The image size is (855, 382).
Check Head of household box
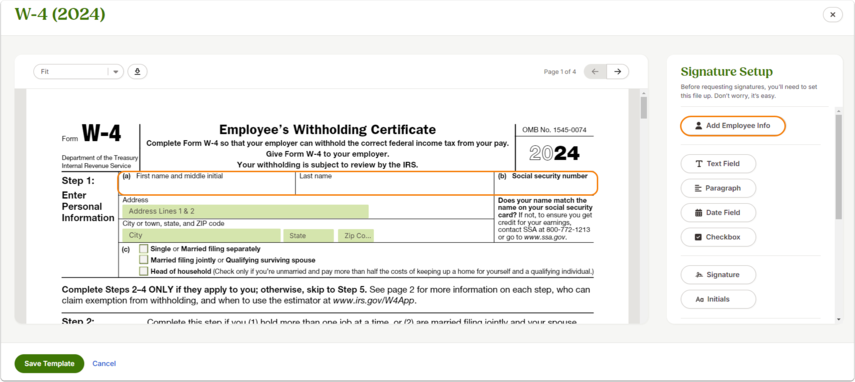[x=143, y=271]
